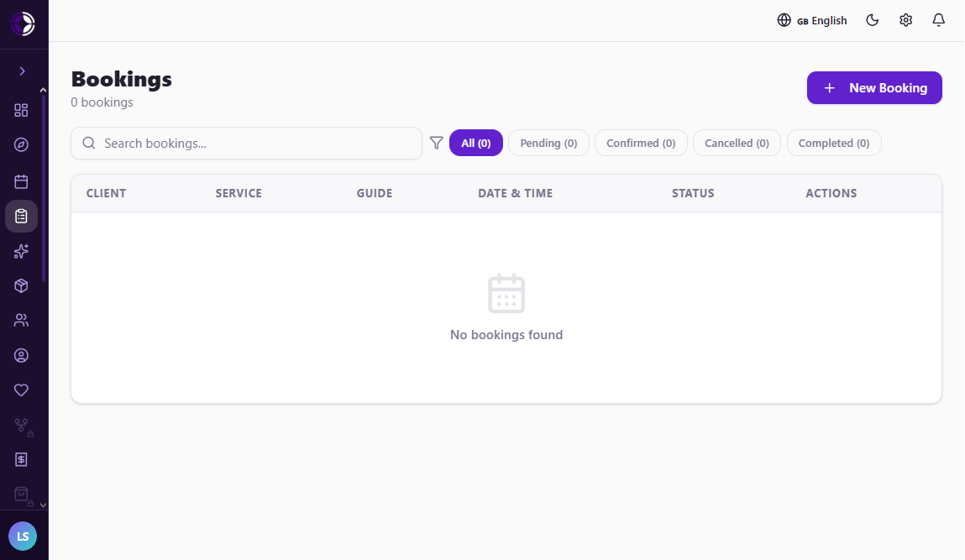Image resolution: width=965 pixels, height=560 pixels.
Task: Open the sparkles AI icon
Action: tap(21, 251)
